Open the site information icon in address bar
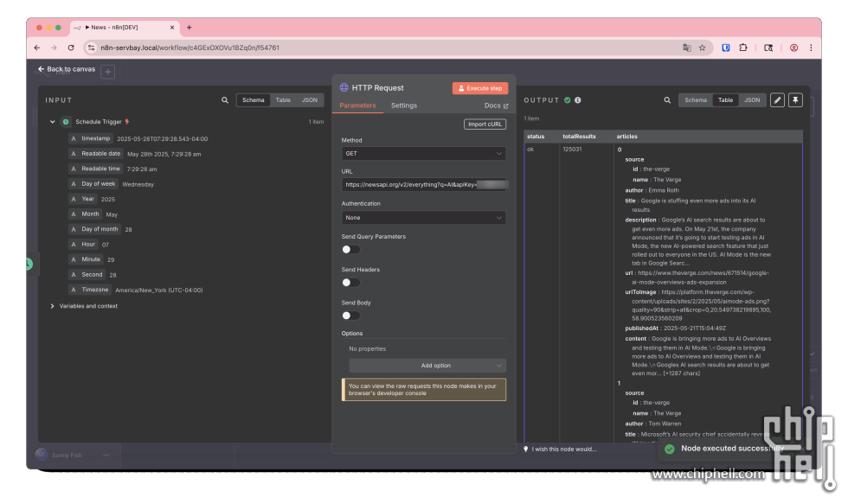848x504 pixels. [x=92, y=48]
